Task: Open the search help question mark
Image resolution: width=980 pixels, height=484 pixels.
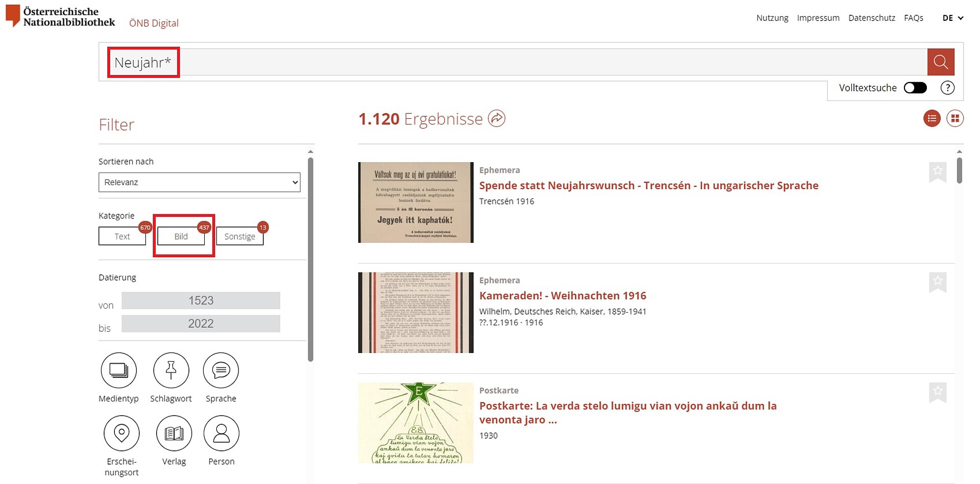Action: [x=947, y=88]
